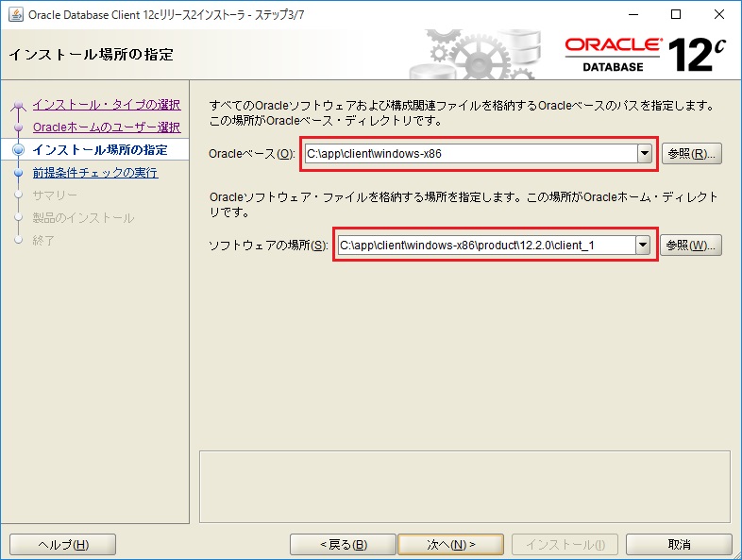The height and width of the screenshot is (560, 742).
Task: Go back with the 戻る(B) button
Action: click(x=343, y=544)
